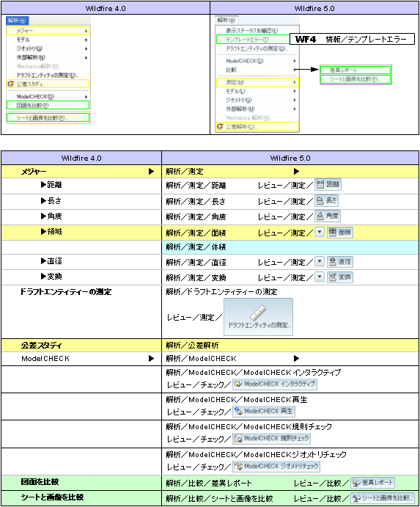This screenshot has height=507, width=420.
Task: Click the 解析/測定/面積 text
Action: [x=196, y=233]
